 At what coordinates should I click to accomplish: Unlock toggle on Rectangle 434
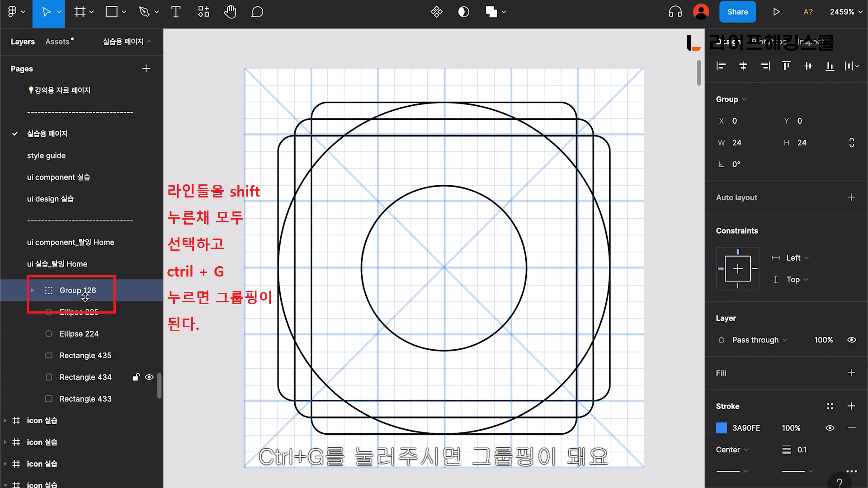click(x=136, y=377)
